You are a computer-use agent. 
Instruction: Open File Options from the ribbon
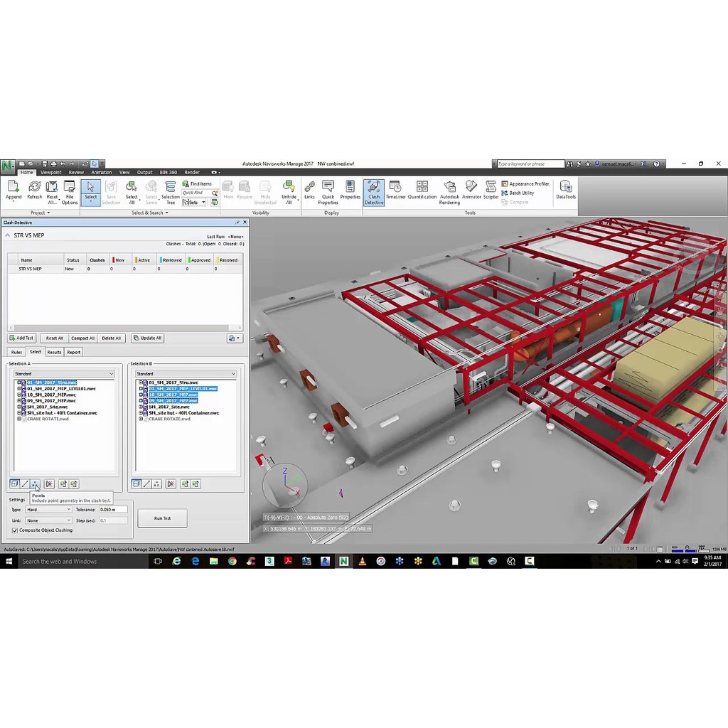(x=70, y=193)
